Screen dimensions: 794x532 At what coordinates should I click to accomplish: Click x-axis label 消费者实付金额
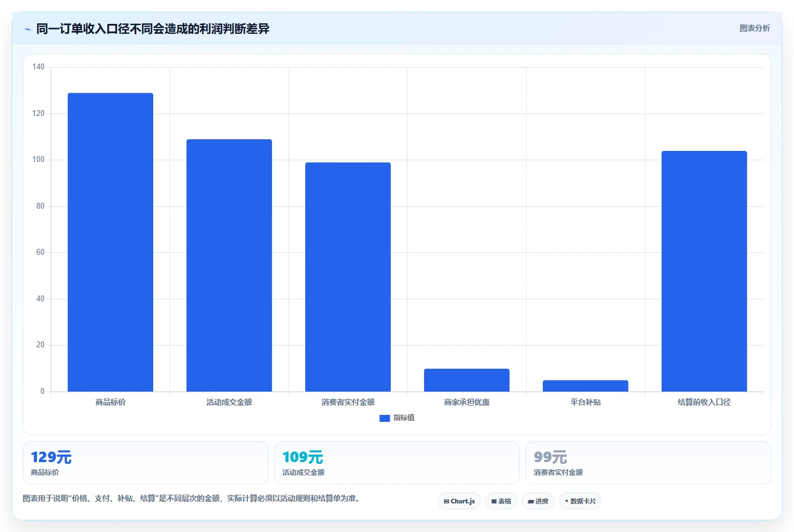(x=348, y=402)
